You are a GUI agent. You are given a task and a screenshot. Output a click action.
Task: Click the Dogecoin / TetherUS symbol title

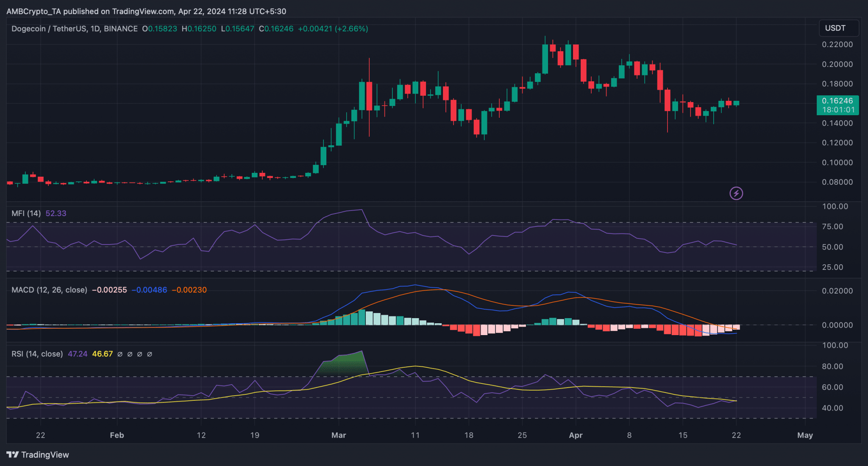pos(75,29)
